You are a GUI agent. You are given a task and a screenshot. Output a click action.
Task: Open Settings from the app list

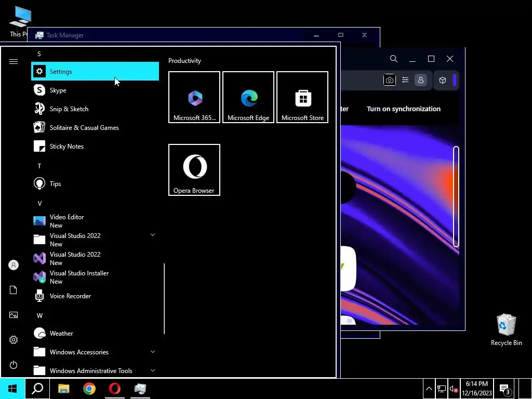95,71
